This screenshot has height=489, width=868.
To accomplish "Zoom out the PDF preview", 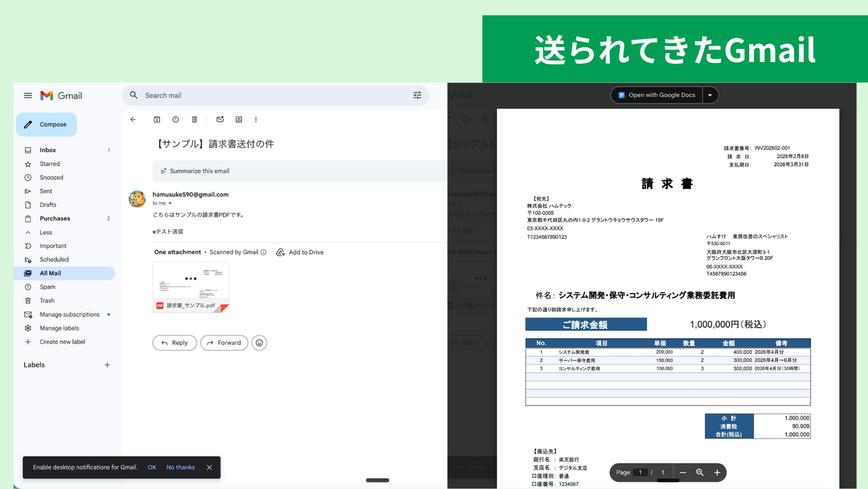I will 683,473.
